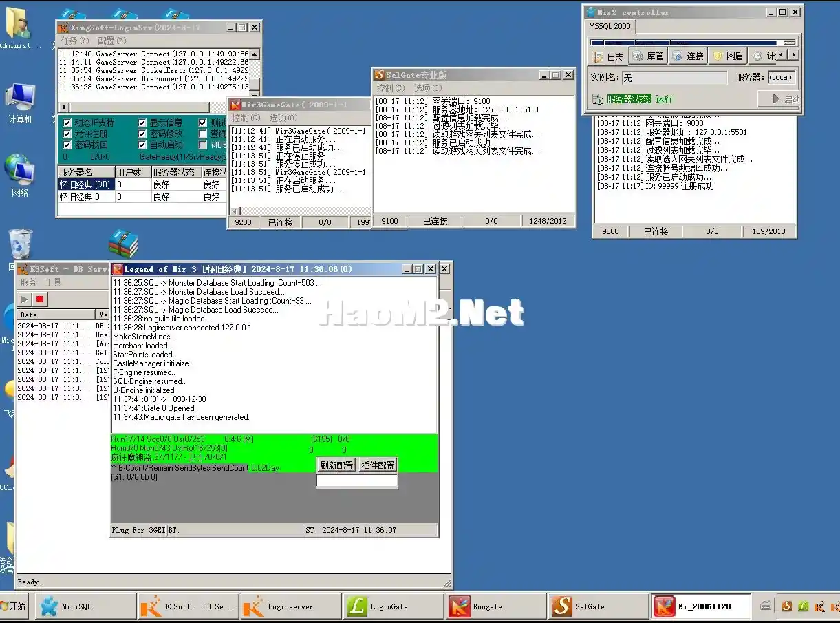Select the WinRAR archive desktop icon
The width and height of the screenshot is (840, 623).
(x=123, y=244)
